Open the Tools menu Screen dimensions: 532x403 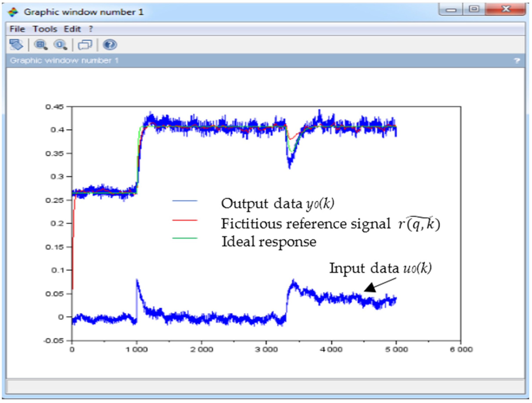click(x=45, y=29)
